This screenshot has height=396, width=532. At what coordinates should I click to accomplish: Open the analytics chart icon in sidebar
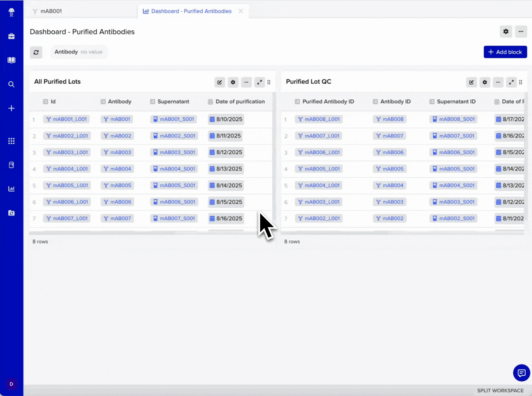point(11,189)
